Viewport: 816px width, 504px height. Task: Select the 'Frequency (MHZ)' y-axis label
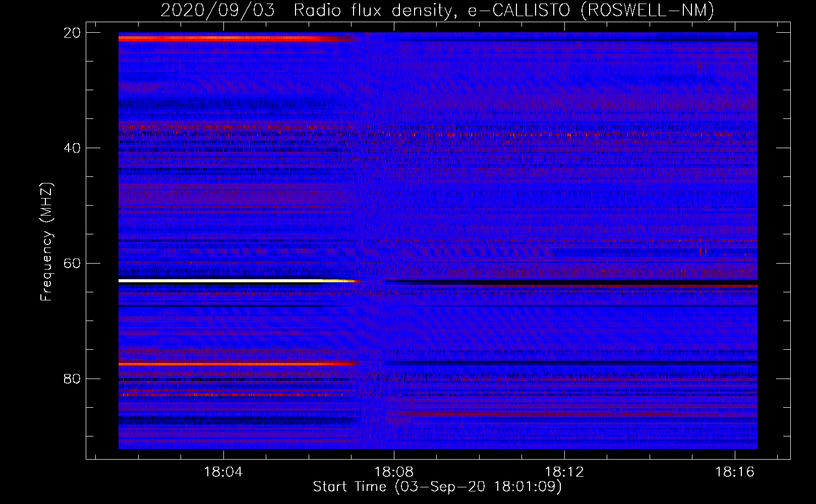pyautogui.click(x=46, y=242)
